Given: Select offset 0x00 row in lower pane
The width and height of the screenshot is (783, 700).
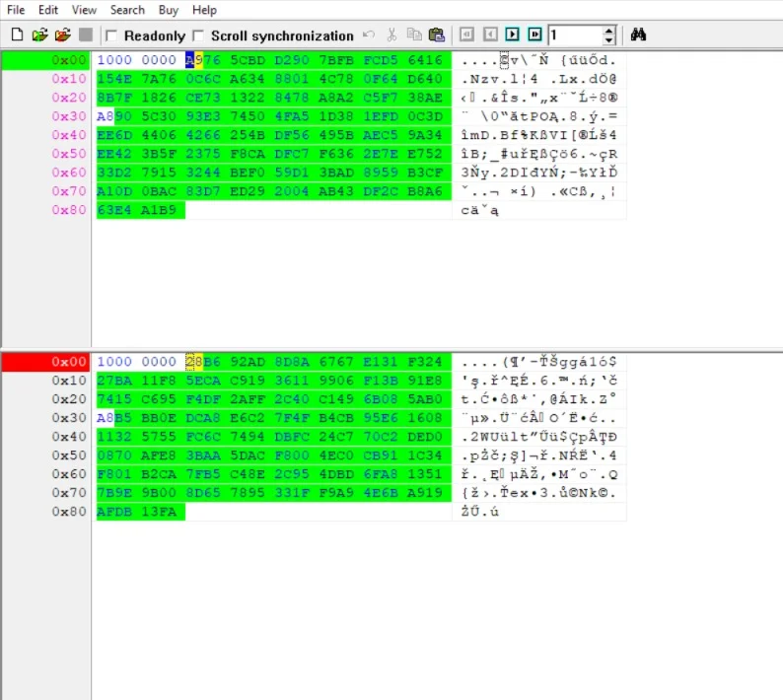Looking at the screenshot, I should pos(46,362).
